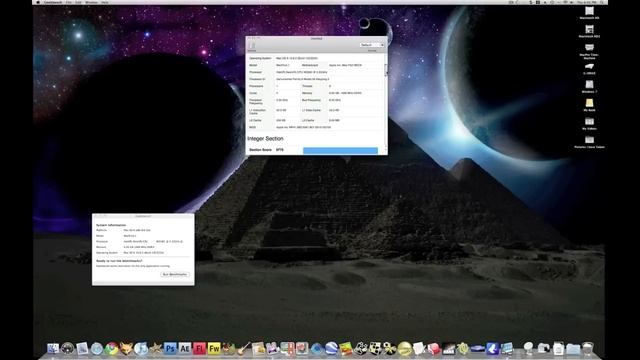Screen dimensions: 640x360
Task: Launch Flash from the Dock
Action: pos(199,348)
